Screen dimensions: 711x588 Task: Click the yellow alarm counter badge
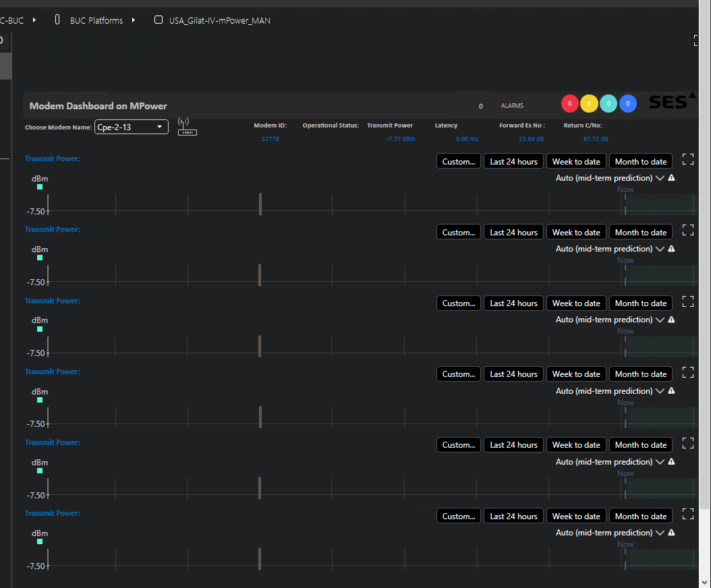click(589, 104)
